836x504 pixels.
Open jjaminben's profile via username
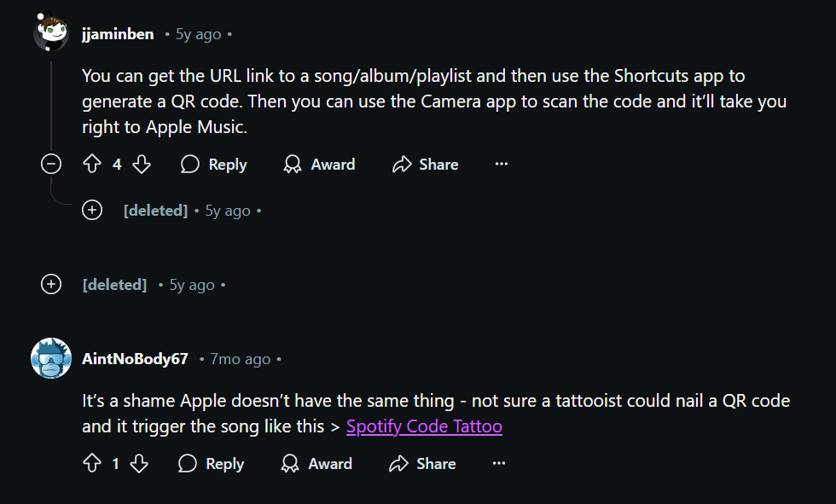pos(117,34)
